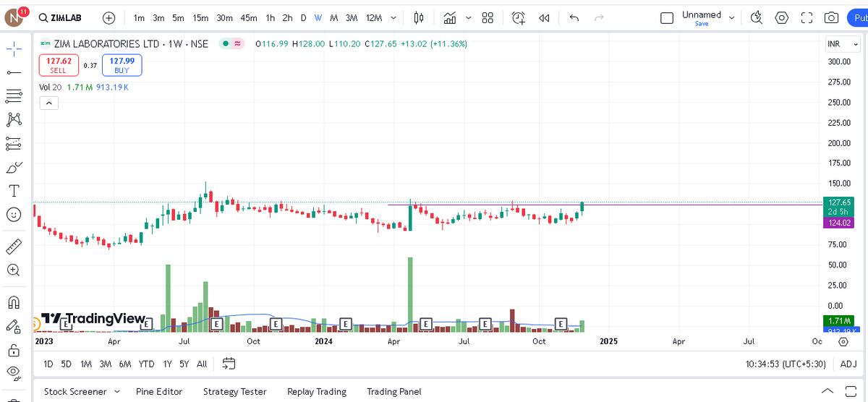The height and width of the screenshot is (402, 868).
Task: Open chart settings hexagon icon
Action: [781, 17]
